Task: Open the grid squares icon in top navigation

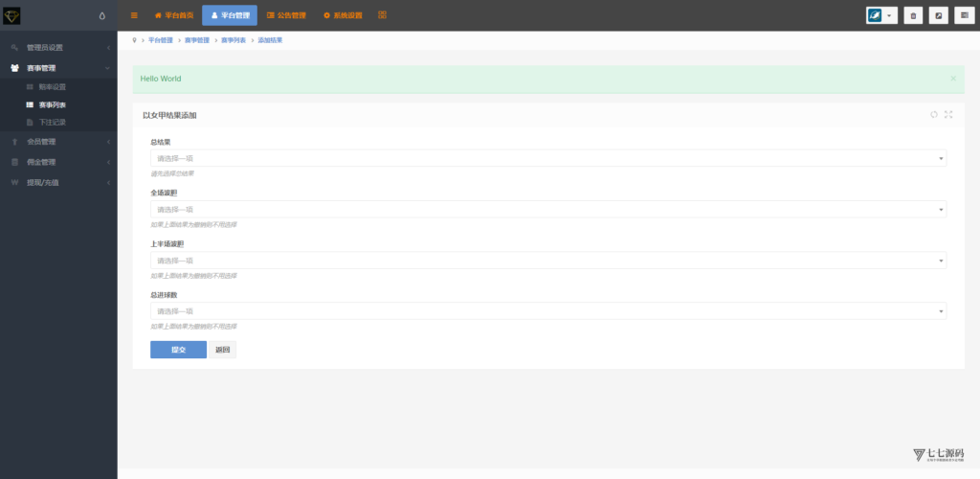Action: coord(383,15)
